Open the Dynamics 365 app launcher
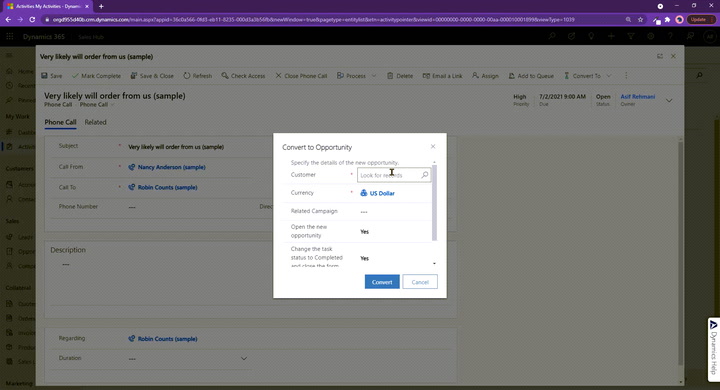Image resolution: width=720 pixels, height=390 pixels. point(10,37)
